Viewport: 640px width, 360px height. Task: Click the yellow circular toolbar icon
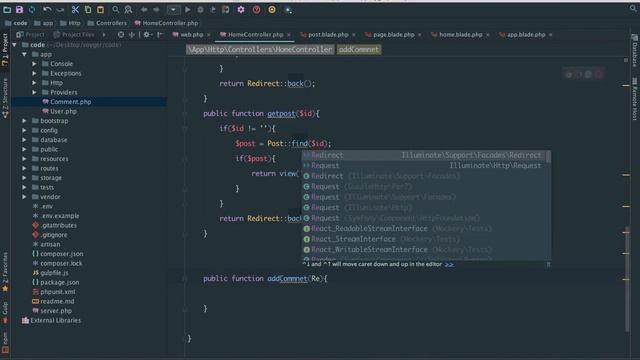coord(272,10)
